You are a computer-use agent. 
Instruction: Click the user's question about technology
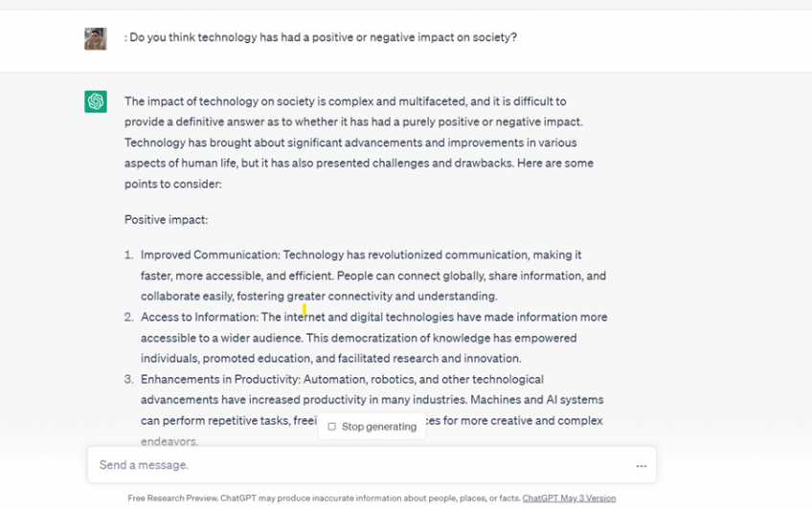321,38
